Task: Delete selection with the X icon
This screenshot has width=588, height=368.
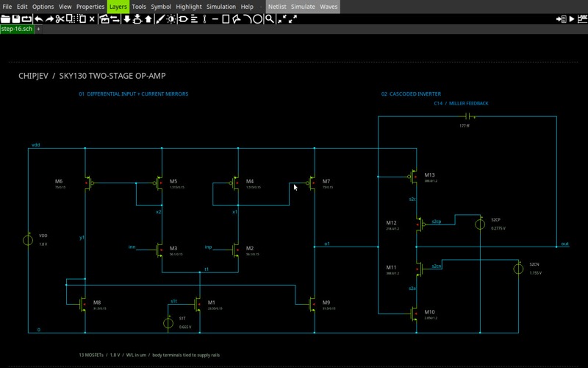Action: tap(92, 19)
